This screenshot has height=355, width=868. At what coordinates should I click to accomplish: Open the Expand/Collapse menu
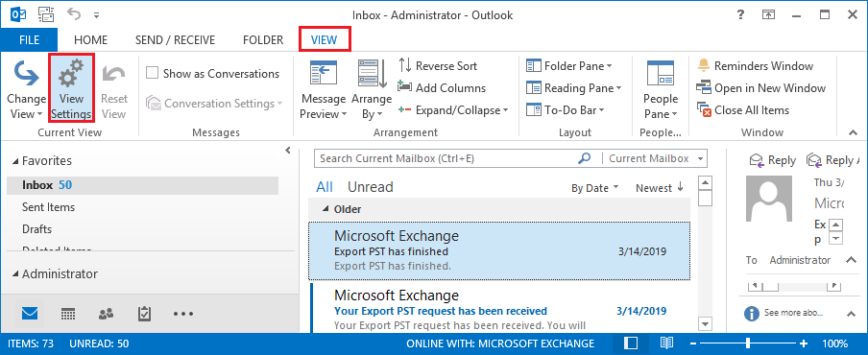453,110
